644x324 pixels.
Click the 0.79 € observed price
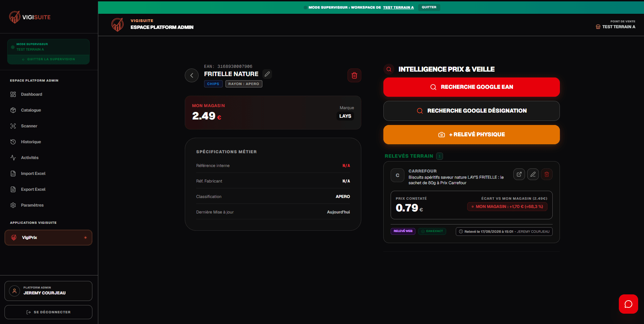(409, 208)
